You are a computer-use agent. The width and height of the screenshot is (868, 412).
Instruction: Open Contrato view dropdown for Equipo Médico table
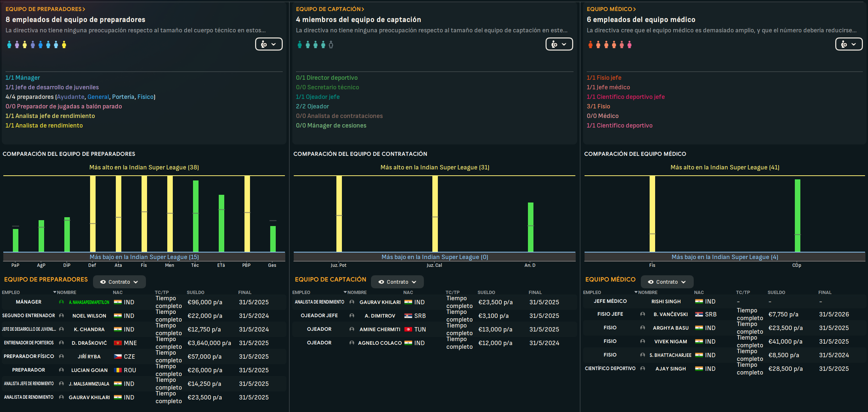click(667, 282)
